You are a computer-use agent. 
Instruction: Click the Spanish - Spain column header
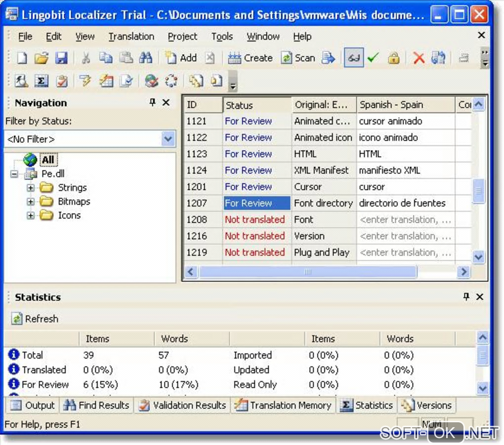click(x=406, y=105)
